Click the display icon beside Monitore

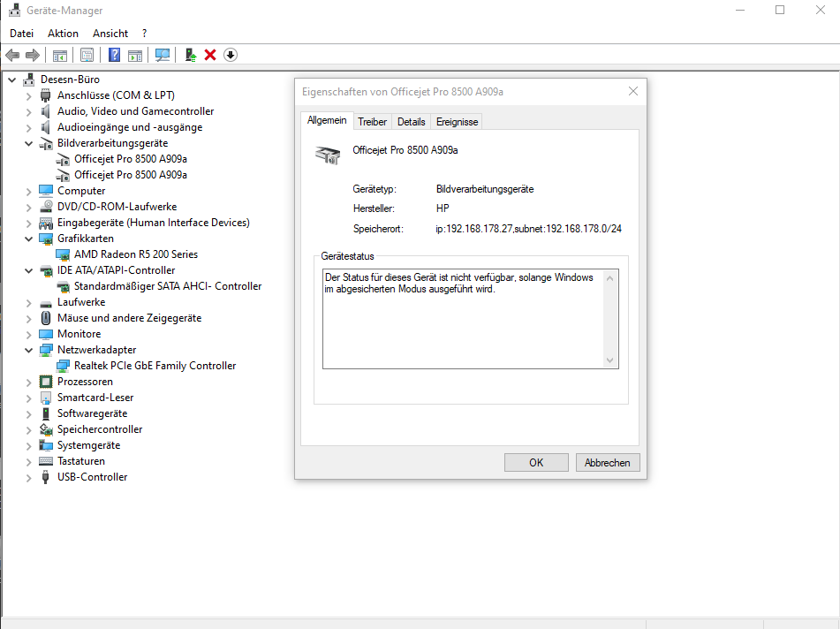point(46,334)
